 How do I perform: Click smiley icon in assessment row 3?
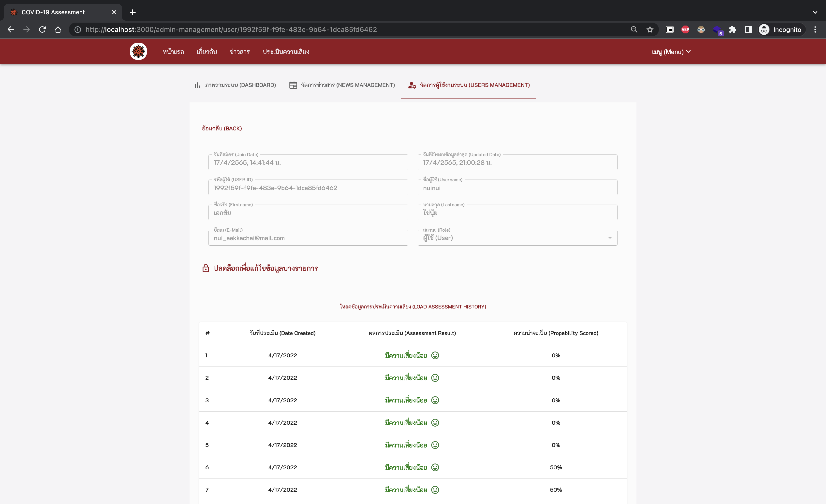pyautogui.click(x=435, y=400)
